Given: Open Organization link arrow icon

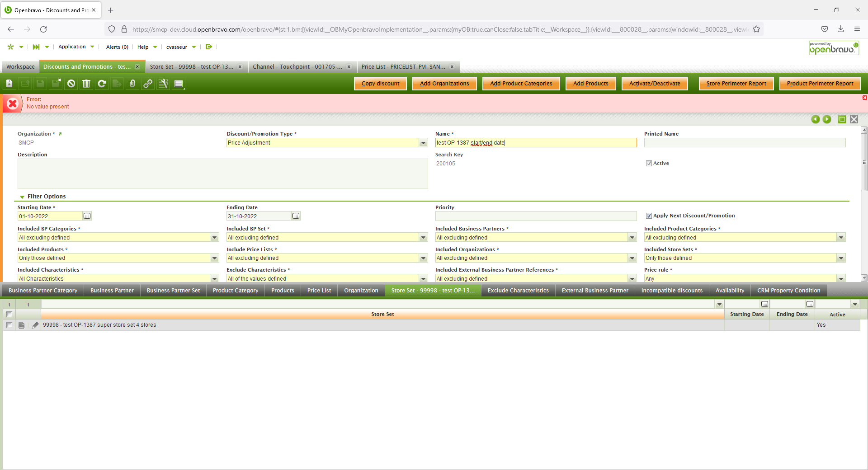Looking at the screenshot, I should click(x=60, y=134).
